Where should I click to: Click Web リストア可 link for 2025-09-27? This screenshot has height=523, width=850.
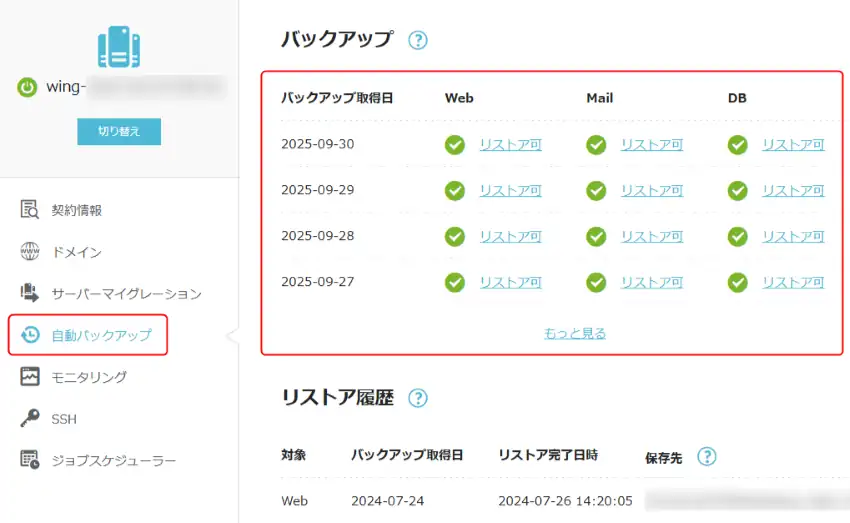(x=510, y=283)
